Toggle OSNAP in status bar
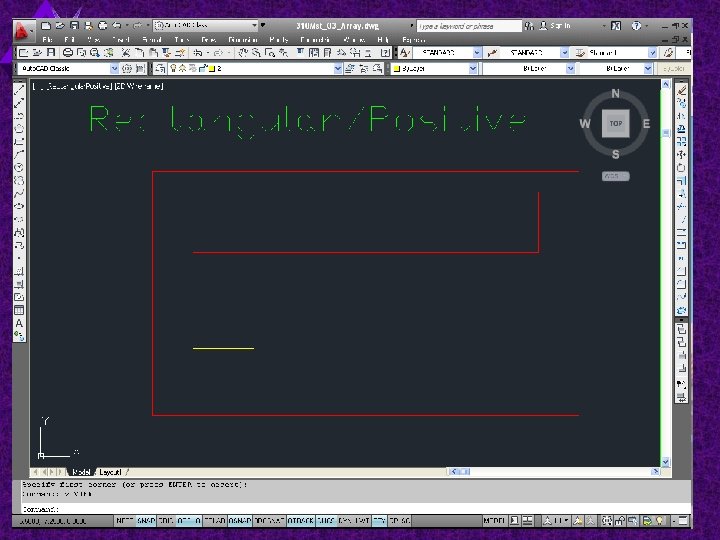This screenshot has height=540, width=720. pos(240,521)
